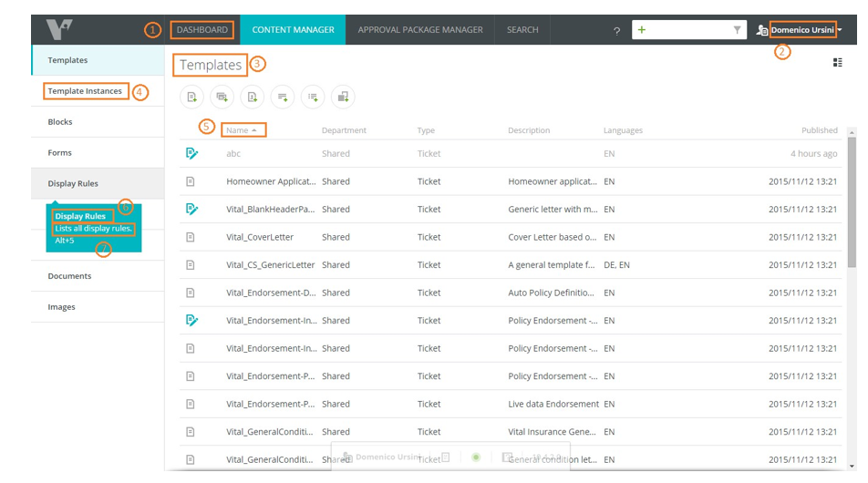Viewport: 868px width, 483px height.
Task: Sort by Languages column header
Action: coord(623,130)
